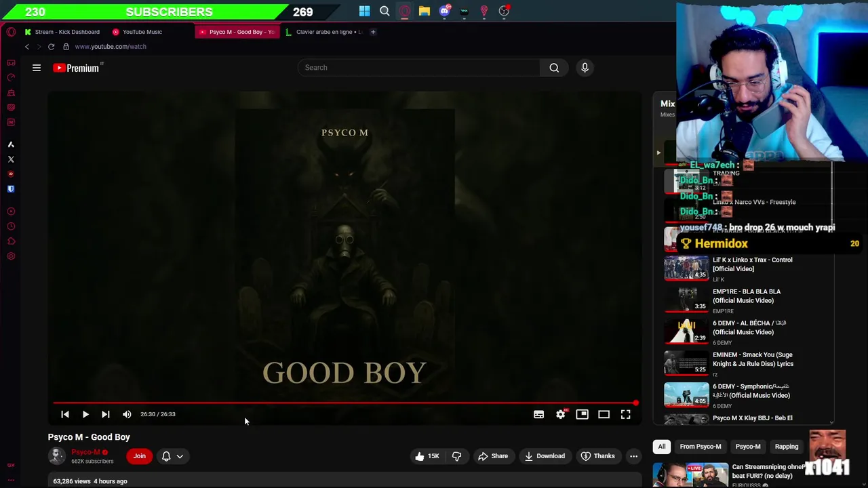Skip to the next video
This screenshot has width=868, height=488.
click(106, 414)
